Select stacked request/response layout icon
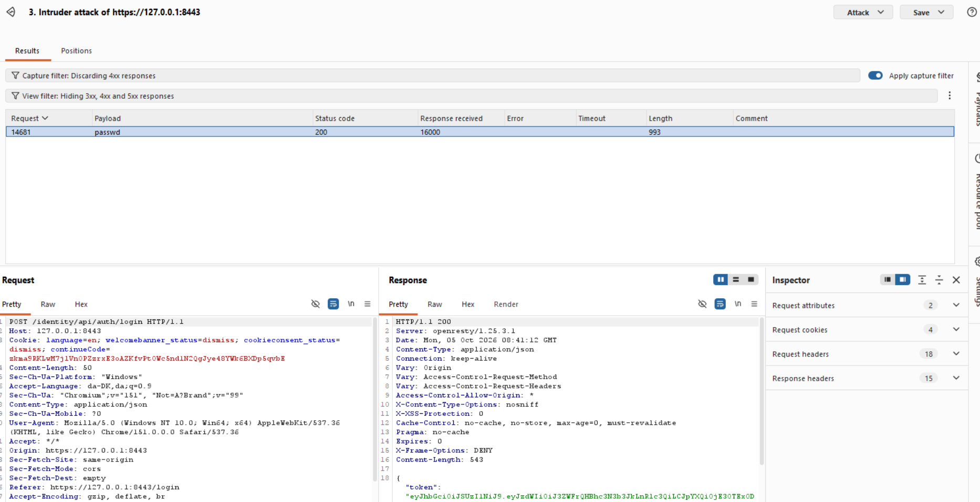This screenshot has width=980, height=502. [736, 280]
